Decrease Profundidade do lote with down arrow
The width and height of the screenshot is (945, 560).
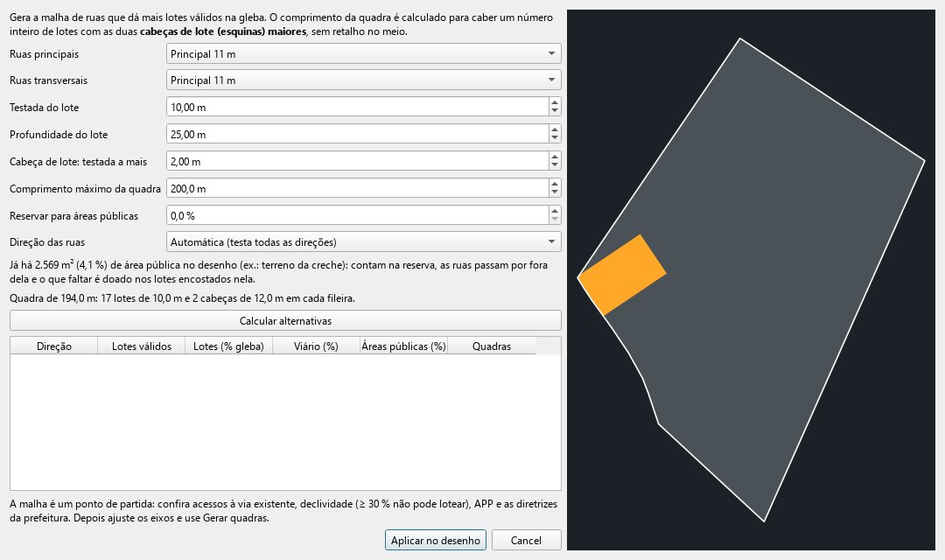tap(555, 138)
